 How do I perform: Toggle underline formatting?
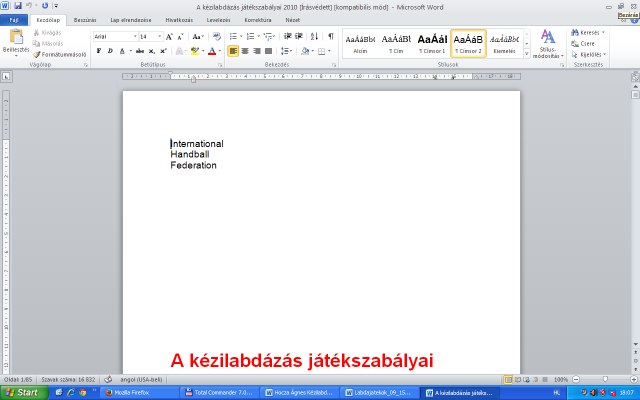(122, 51)
